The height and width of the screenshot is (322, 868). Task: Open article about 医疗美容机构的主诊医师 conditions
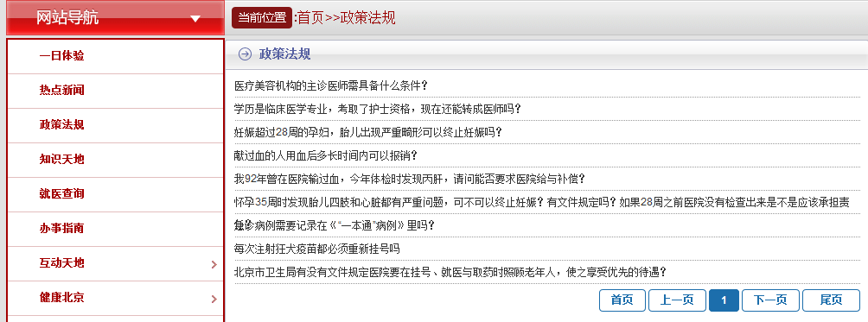331,86
